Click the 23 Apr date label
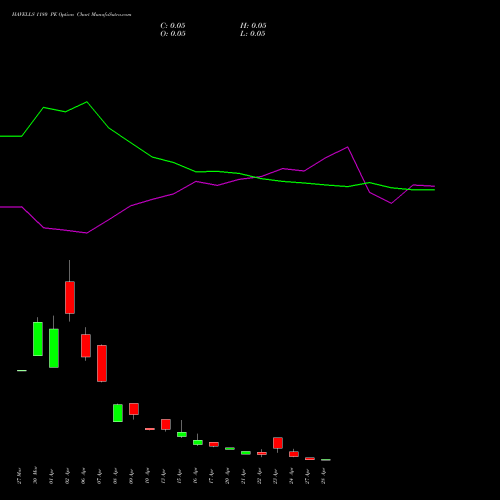Viewport: 500px width, 500px height. tap(276, 476)
